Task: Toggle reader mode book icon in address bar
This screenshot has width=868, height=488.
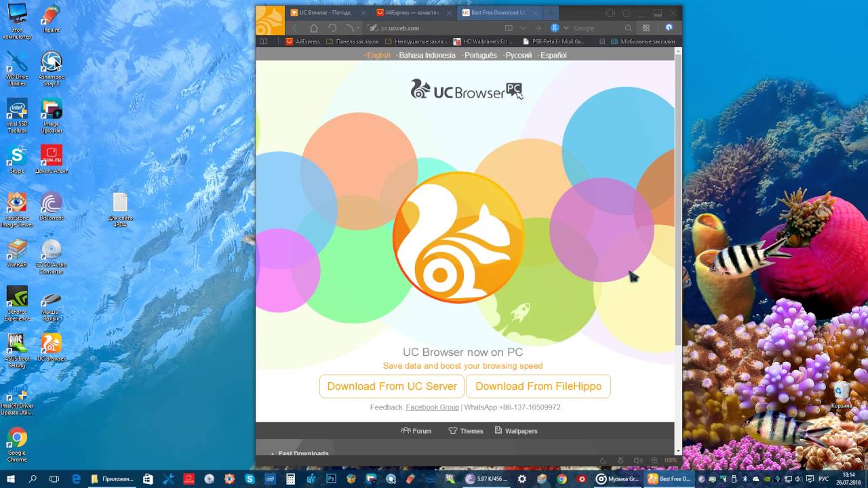Action: [x=509, y=28]
